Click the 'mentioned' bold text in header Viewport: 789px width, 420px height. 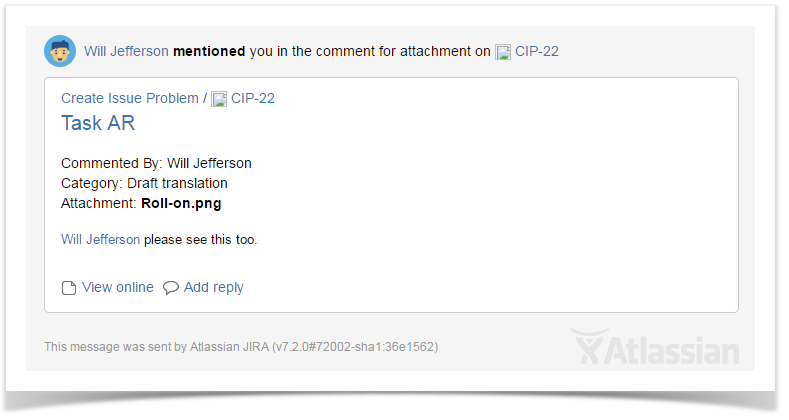pos(209,51)
